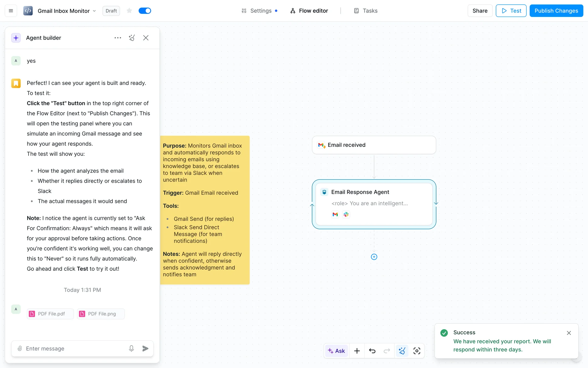Send the message with the arrow icon
Image resolution: width=588 pixels, height=368 pixels.
145,348
